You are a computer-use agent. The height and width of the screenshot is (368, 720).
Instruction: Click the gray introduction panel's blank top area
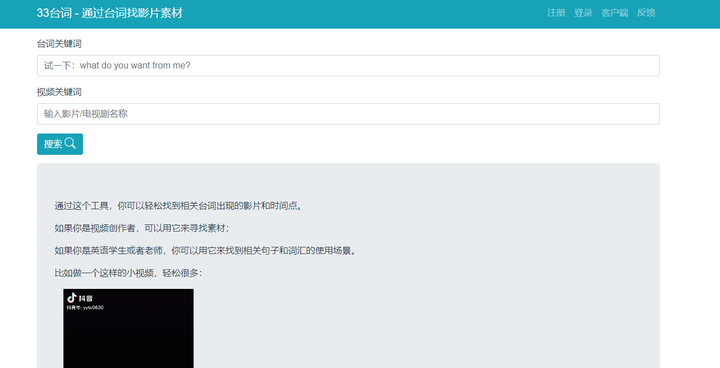(x=348, y=181)
